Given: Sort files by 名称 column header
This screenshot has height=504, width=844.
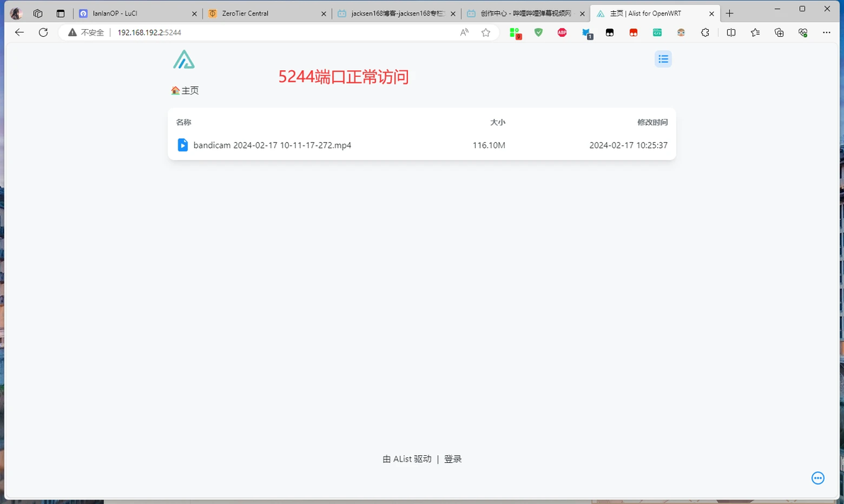Looking at the screenshot, I should [x=183, y=122].
